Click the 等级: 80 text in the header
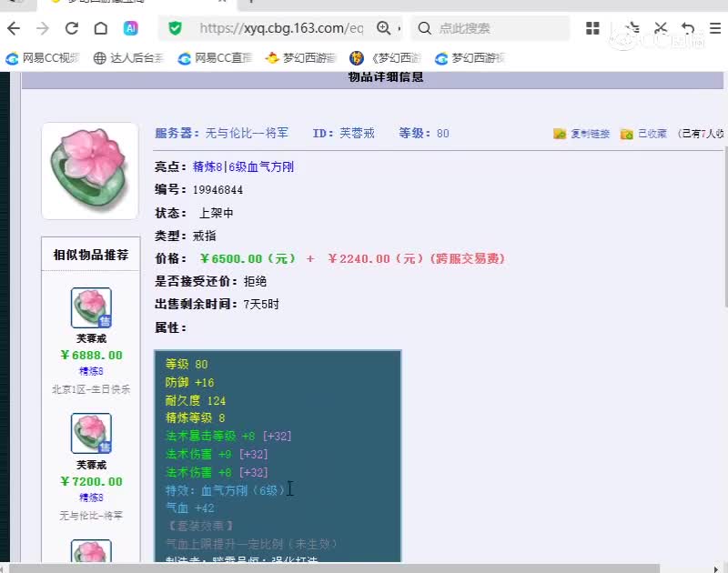This screenshot has width=728, height=573. [x=423, y=134]
